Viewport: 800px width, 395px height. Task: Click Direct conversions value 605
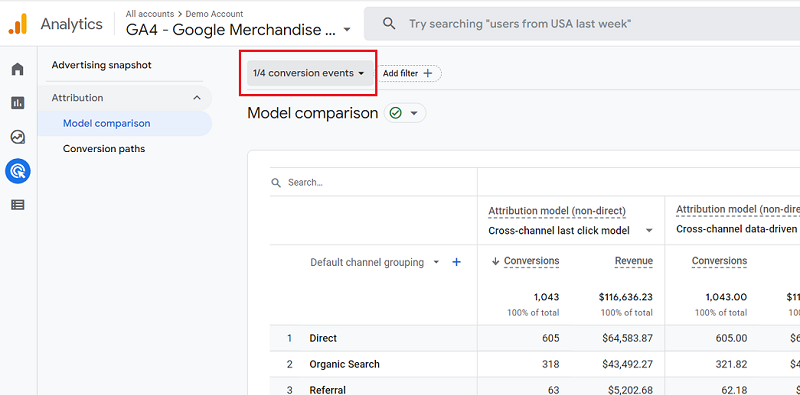coord(551,338)
